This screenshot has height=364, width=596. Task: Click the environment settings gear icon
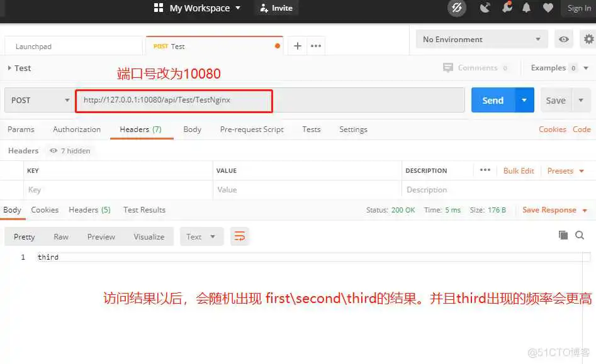point(588,39)
